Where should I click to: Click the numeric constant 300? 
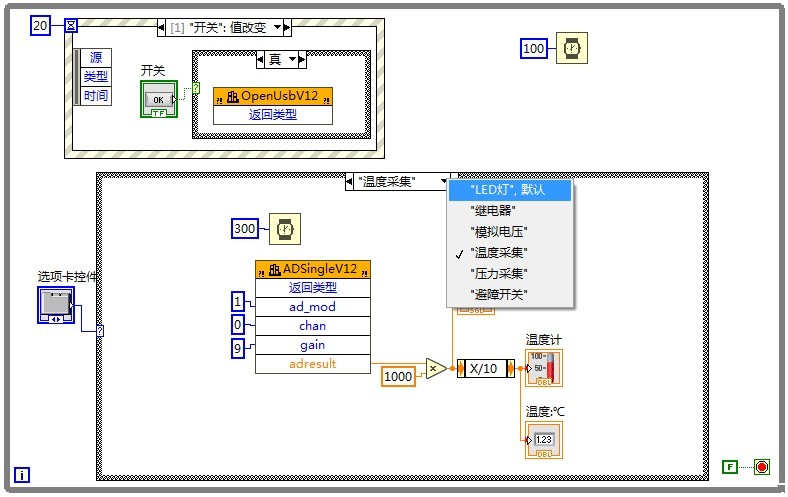[x=245, y=229]
